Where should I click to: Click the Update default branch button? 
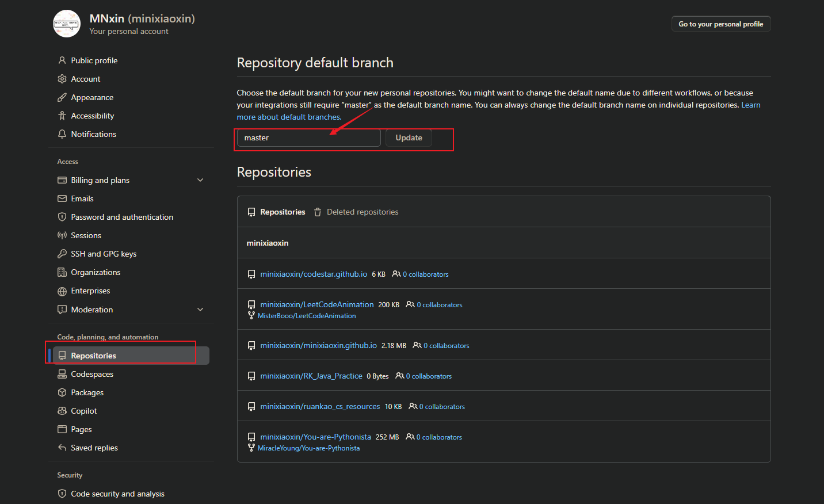409,138
